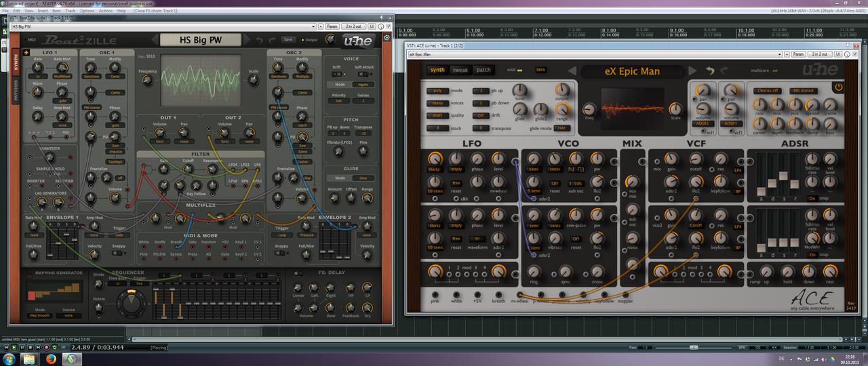Open BeatZille '2 in 2 out' routing selector
Image resolution: width=868 pixels, height=366 pixels.
click(x=353, y=27)
